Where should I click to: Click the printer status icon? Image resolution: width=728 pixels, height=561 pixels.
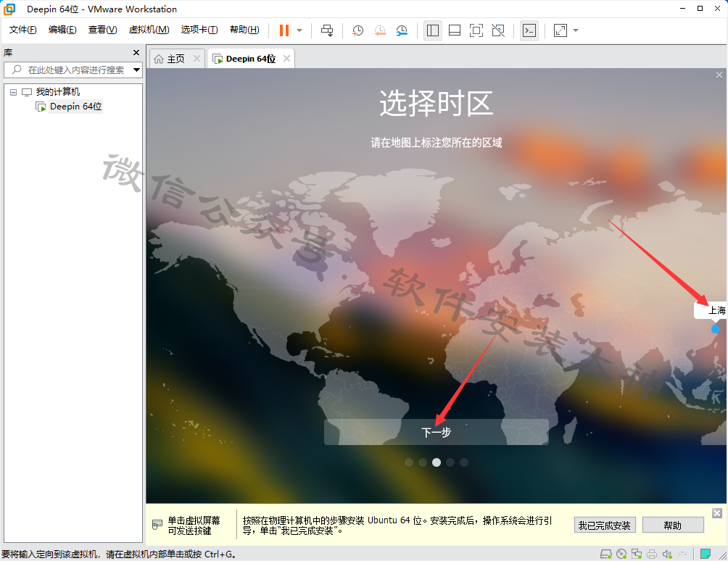(x=652, y=554)
